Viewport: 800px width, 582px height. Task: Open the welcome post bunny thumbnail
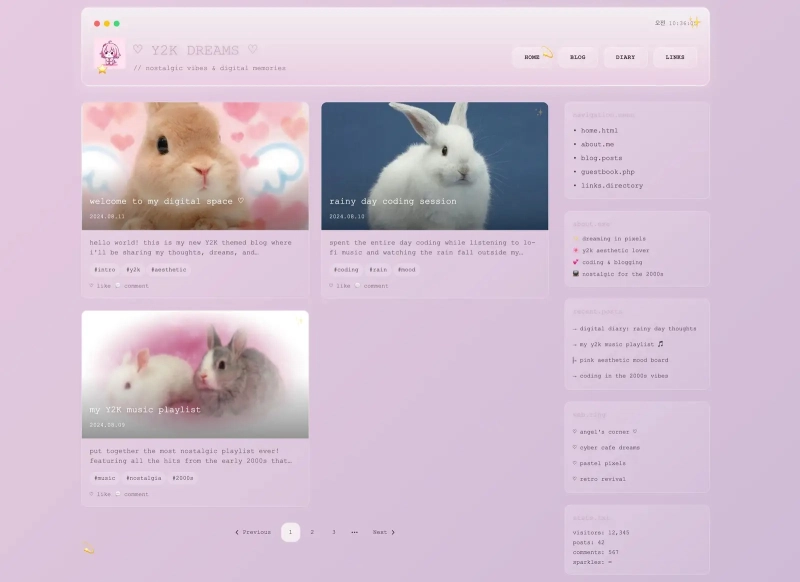tap(195, 165)
